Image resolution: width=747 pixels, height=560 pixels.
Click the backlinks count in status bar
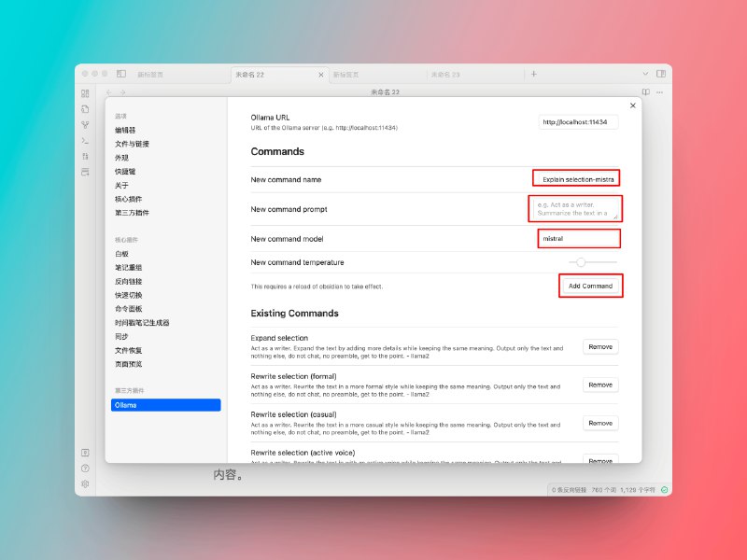tap(569, 489)
